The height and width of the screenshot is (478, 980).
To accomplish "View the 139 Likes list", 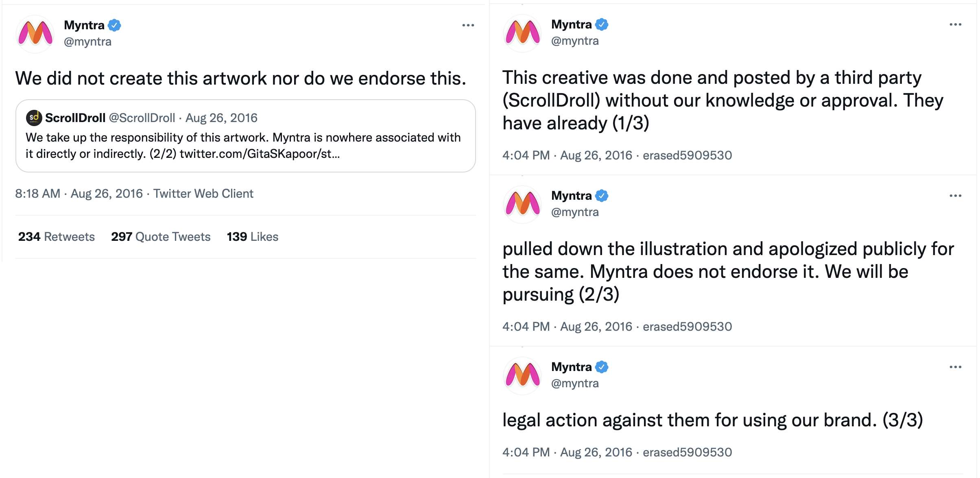I will click(252, 237).
